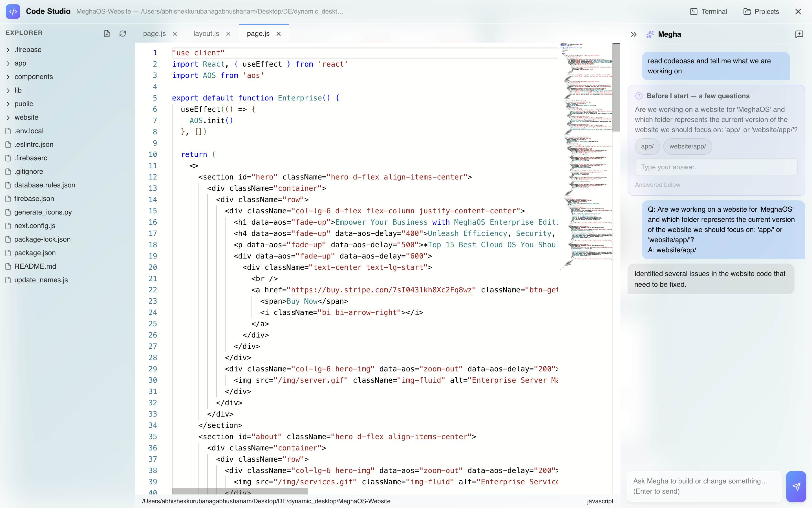Open database.rules.json
This screenshot has width=812, height=508.
coord(67,185)
